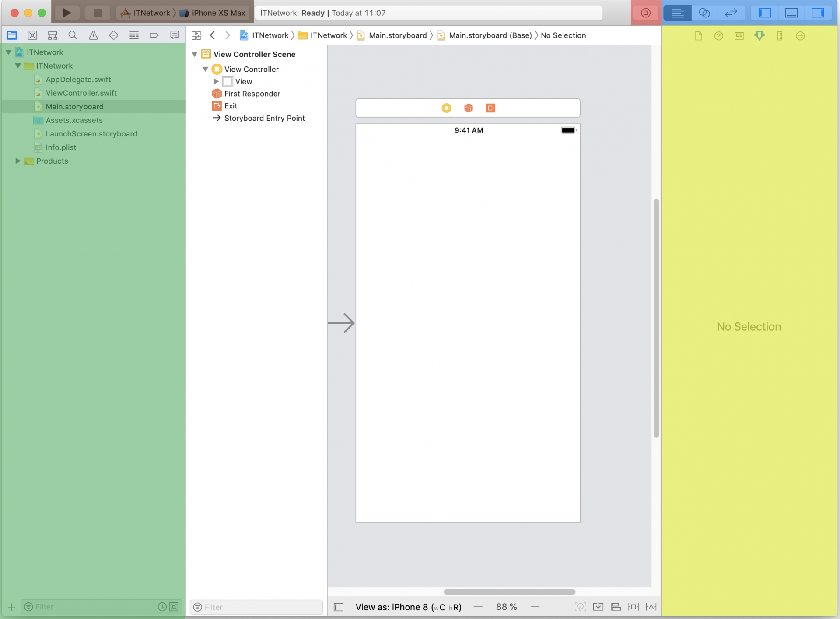The width and height of the screenshot is (840, 619).
Task: Zoom out the storyboard canvas
Action: 478,607
